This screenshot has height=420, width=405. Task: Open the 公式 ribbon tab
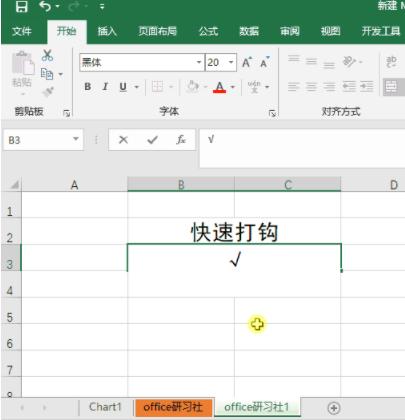(208, 31)
